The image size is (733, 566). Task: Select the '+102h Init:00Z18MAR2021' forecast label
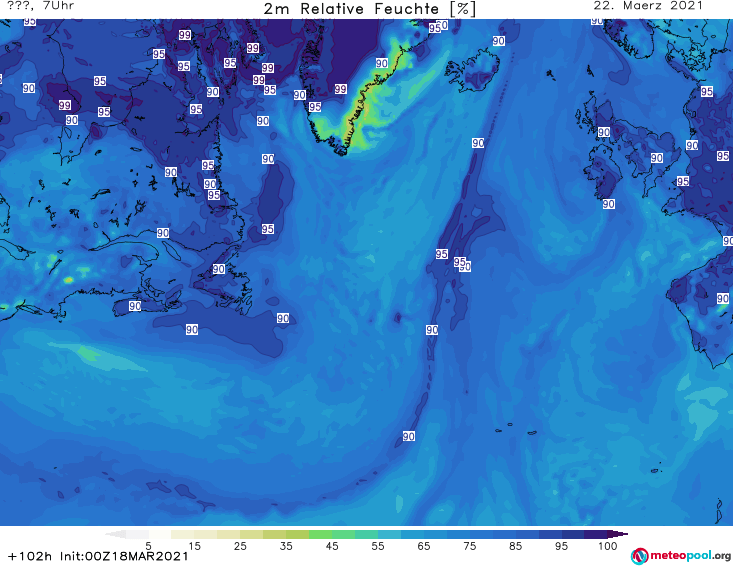click(98, 556)
